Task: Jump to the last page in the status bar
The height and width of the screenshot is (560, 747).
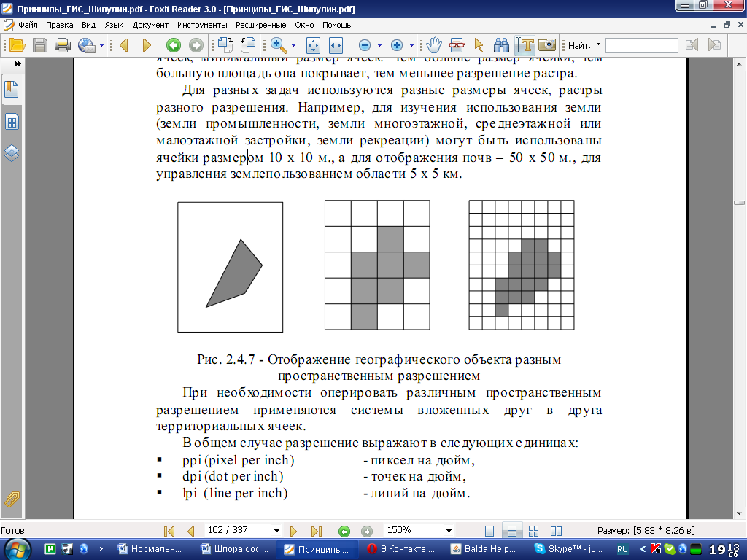Action: pyautogui.click(x=317, y=531)
